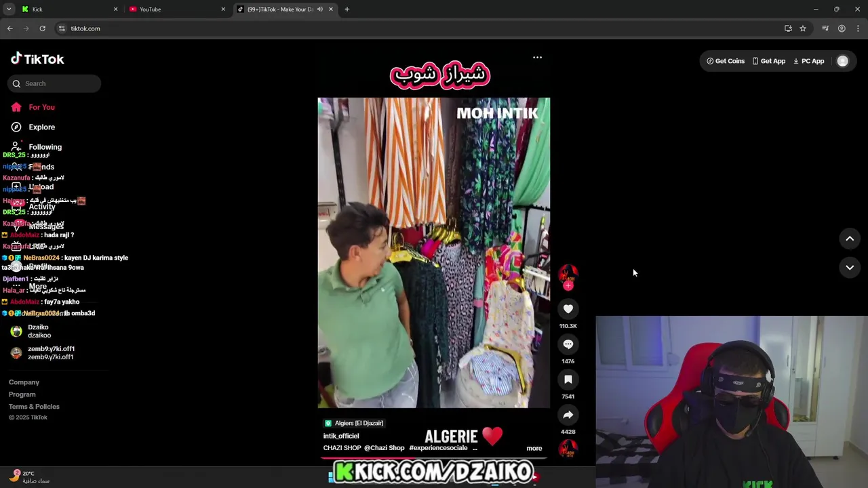Close the YouTube tab

(223, 9)
